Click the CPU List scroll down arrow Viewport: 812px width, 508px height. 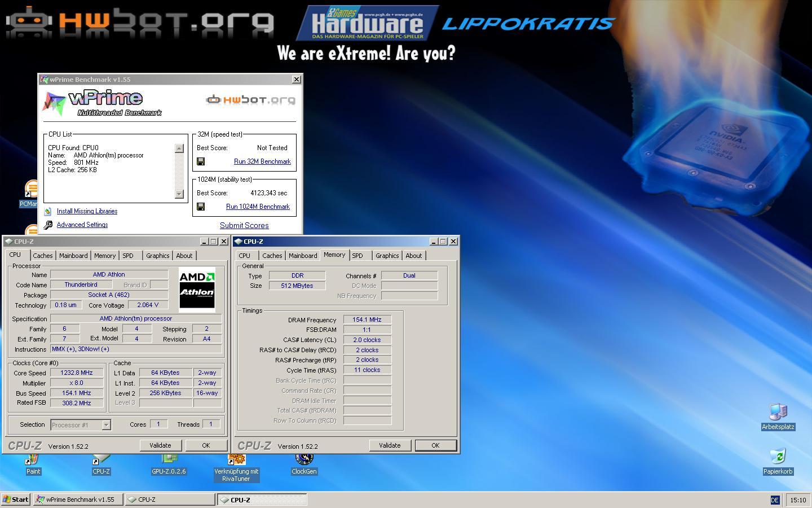tap(179, 194)
